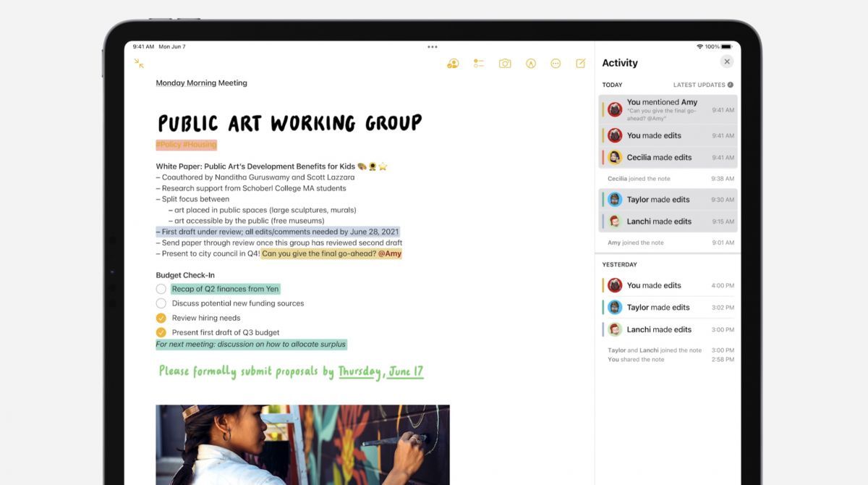Create a new note with the compose icon
868x485 pixels.
(x=580, y=63)
